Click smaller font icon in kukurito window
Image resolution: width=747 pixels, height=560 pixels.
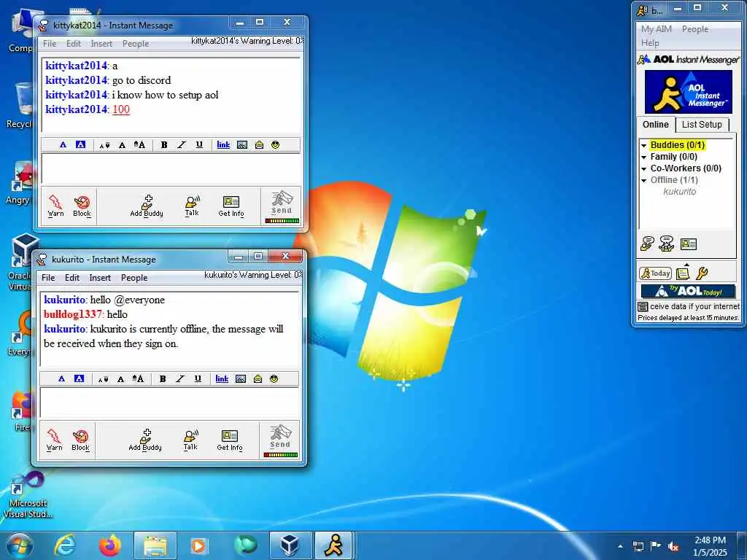pos(103,379)
